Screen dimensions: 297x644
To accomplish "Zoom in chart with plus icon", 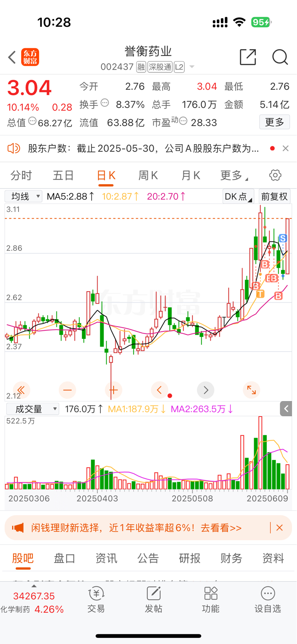I will point(113,390).
